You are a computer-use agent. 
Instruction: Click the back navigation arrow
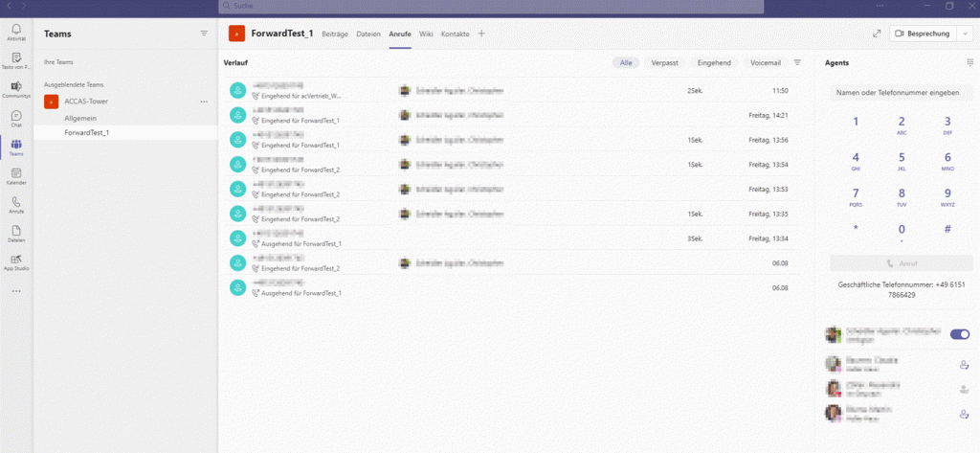click(9, 5)
